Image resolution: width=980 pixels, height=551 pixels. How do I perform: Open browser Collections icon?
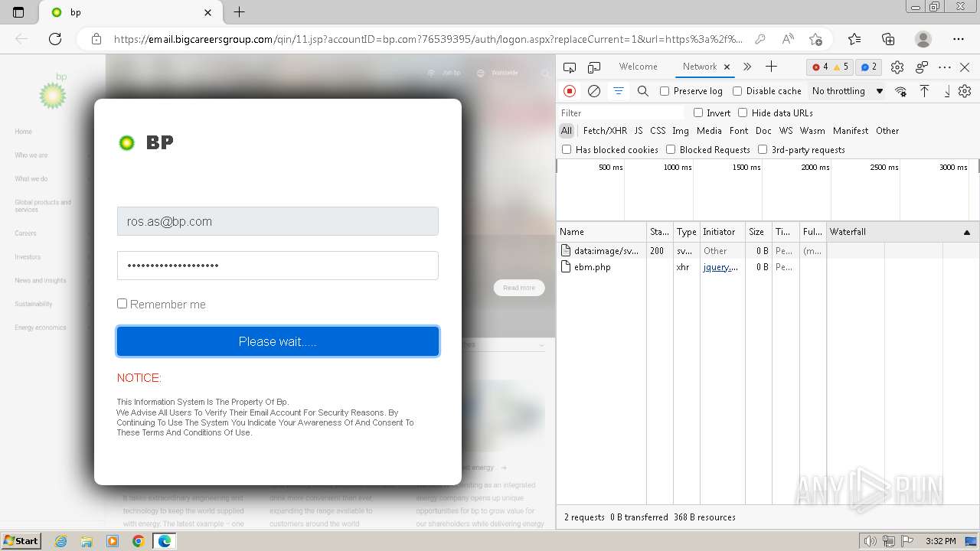[x=888, y=39]
